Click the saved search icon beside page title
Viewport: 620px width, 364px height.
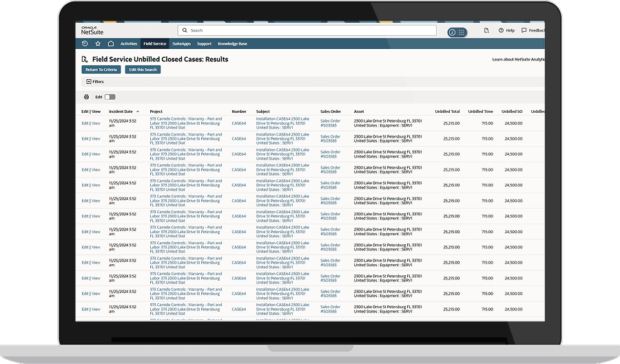click(x=84, y=59)
